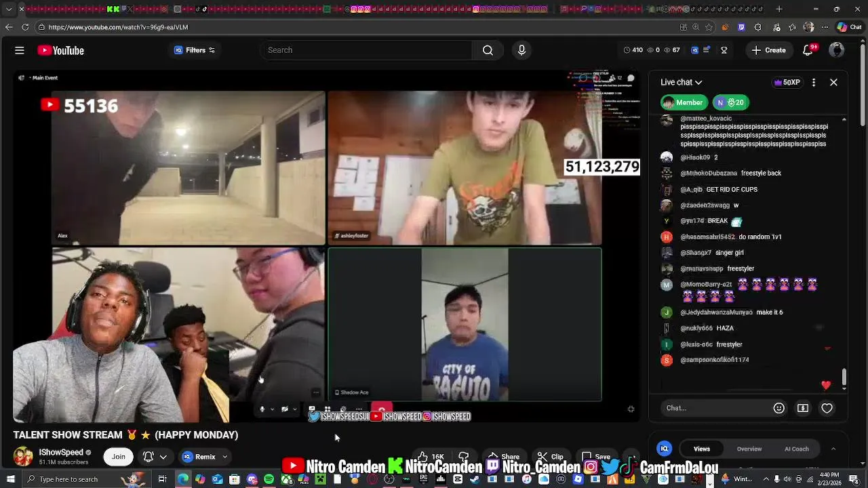Click @hesamsabri5452 'do random 1v1' message

[731, 237]
